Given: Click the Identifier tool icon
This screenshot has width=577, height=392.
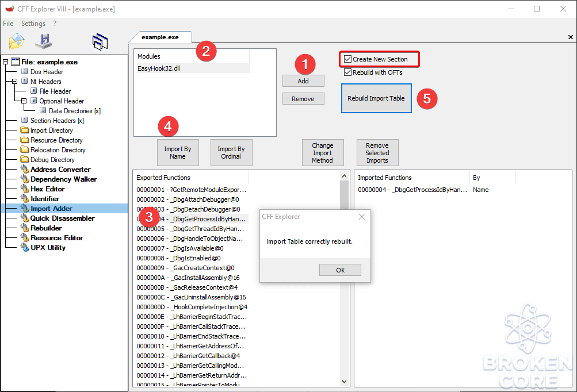Looking at the screenshot, I should coord(25,198).
